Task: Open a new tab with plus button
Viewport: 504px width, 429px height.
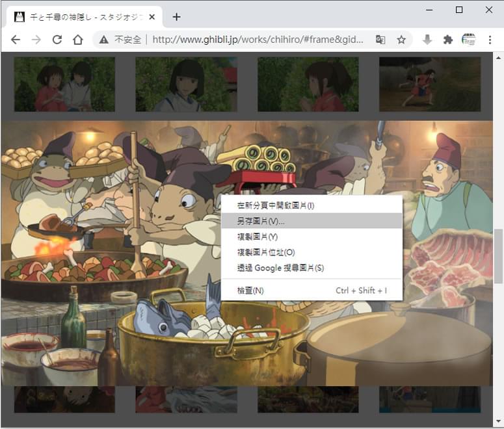Action: 176,17
